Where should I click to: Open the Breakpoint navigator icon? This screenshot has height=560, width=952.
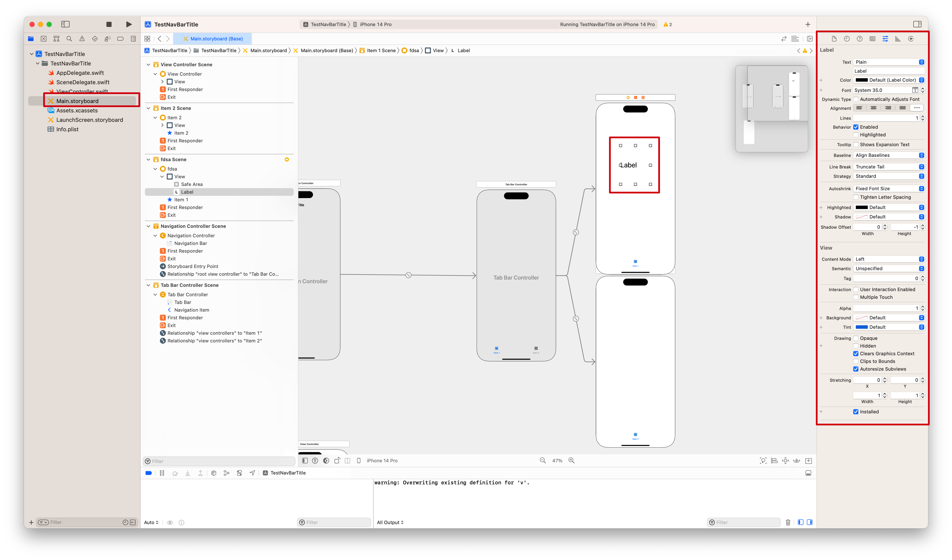tap(121, 38)
